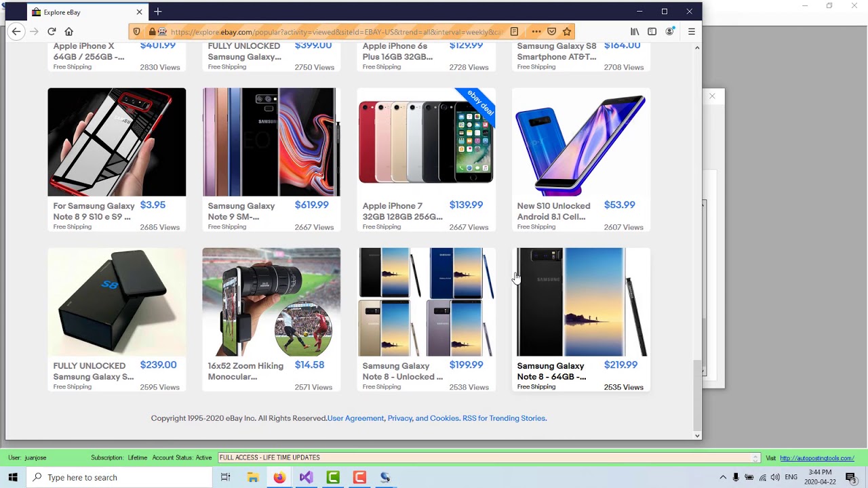The width and height of the screenshot is (868, 488).
Task: Open page actions three-dot menu
Action: point(536,31)
